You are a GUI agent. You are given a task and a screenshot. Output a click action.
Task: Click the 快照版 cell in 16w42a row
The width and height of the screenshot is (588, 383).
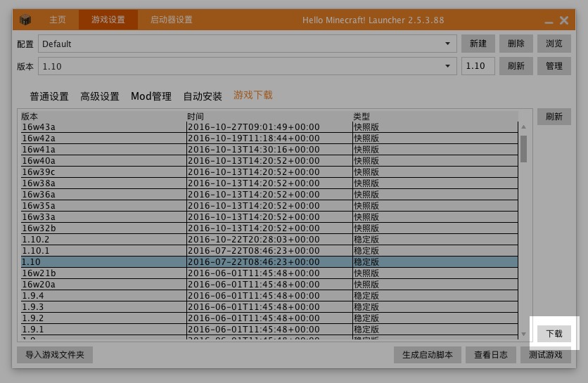click(x=435, y=138)
